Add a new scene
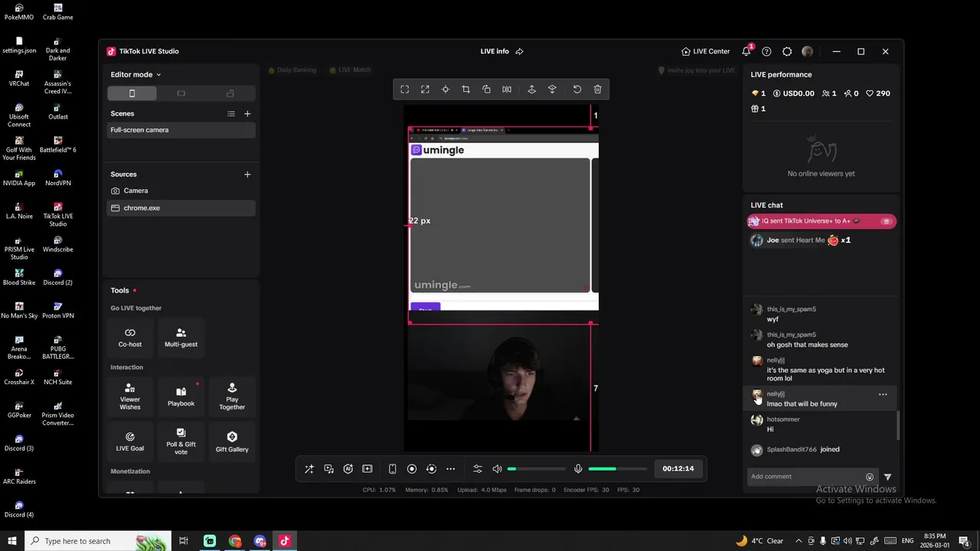The image size is (980, 551). point(247,114)
